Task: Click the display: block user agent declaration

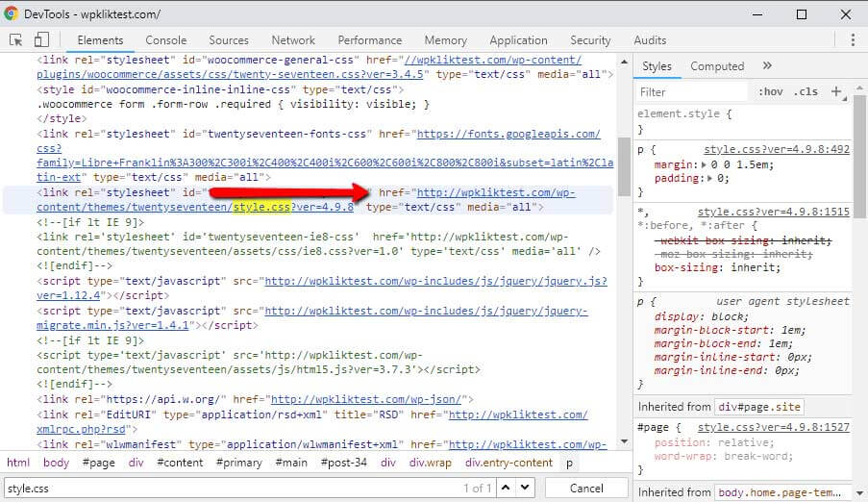Action: tap(702, 316)
